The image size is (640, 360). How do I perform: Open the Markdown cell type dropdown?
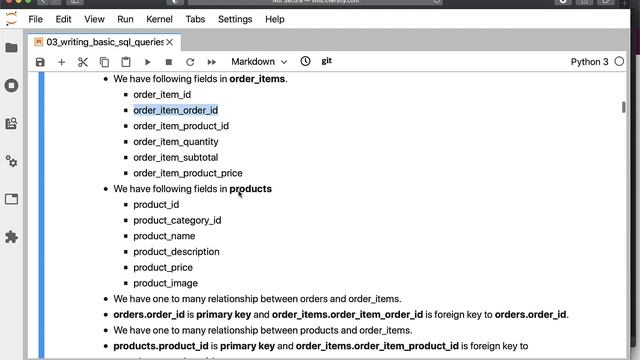259,62
